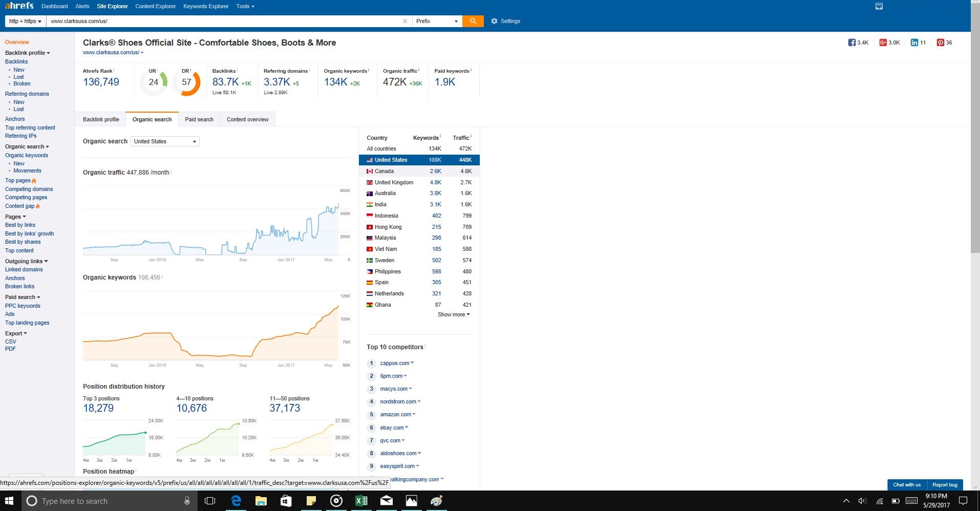Click the orange search button

coord(473,21)
